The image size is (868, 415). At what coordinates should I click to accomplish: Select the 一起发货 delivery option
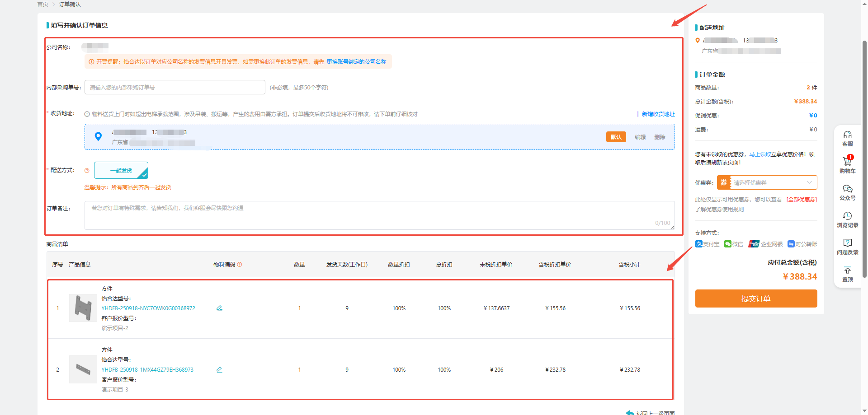(121, 171)
